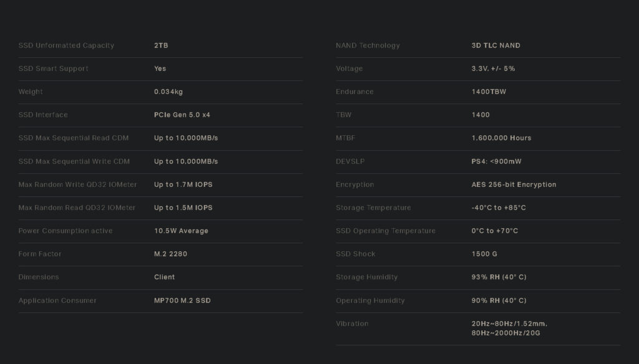The image size is (639, 364).
Task: Select the 10.5W Average power value
Action: [x=181, y=231]
